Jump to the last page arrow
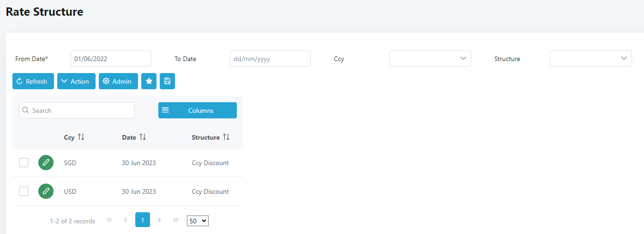 [x=175, y=220]
